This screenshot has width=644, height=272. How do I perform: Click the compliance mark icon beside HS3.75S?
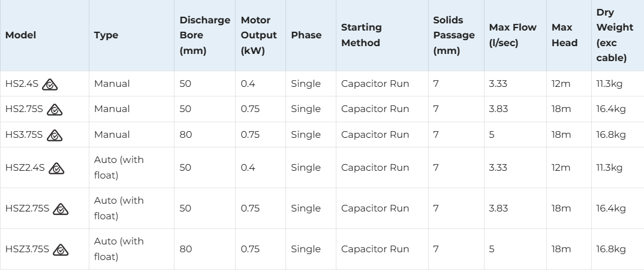pos(55,135)
